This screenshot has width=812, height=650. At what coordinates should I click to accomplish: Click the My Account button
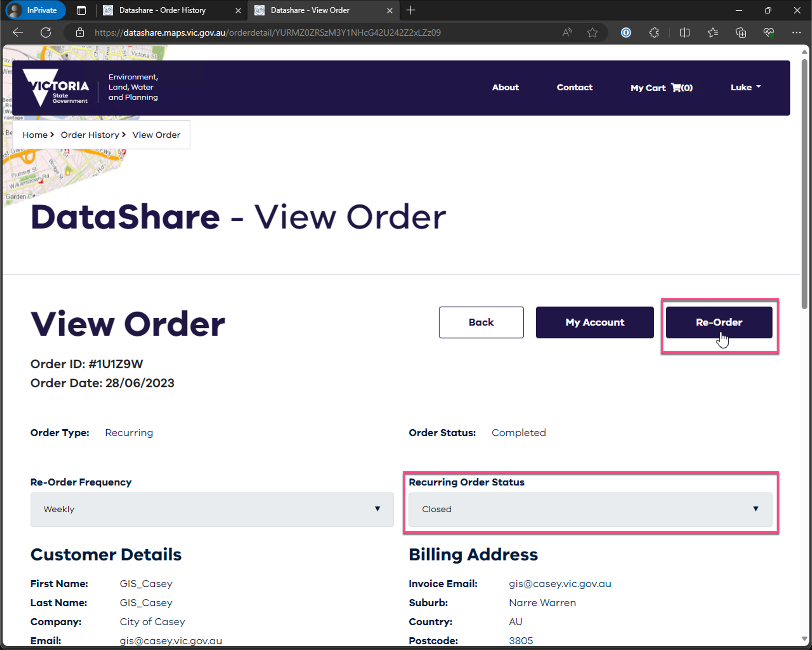pos(595,322)
